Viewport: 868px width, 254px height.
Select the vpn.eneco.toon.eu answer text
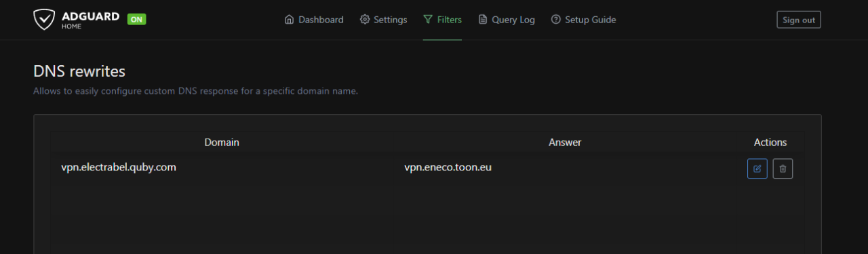coord(448,167)
